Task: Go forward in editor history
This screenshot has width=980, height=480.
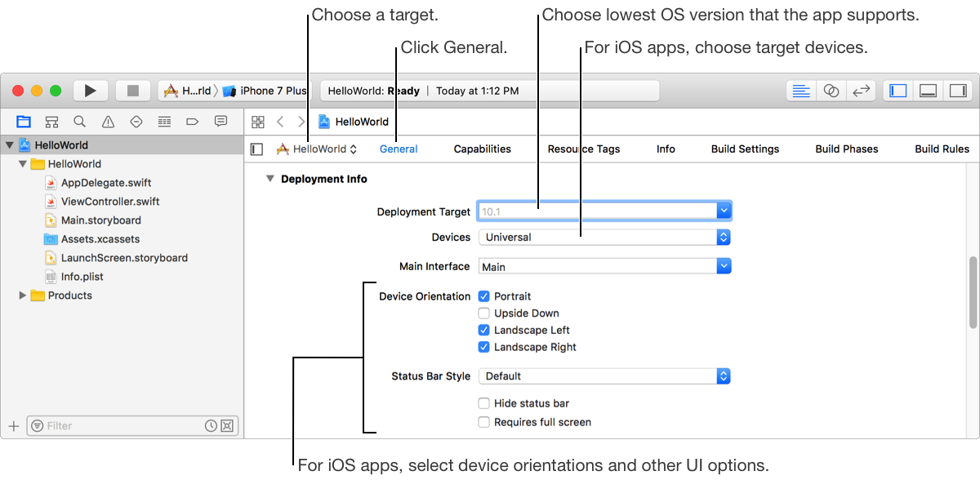Action: (301, 122)
